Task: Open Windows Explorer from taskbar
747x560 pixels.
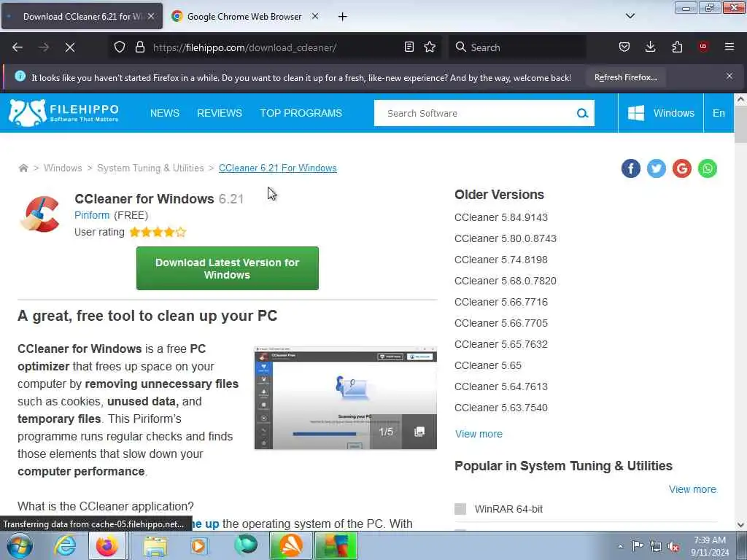Action: pyautogui.click(x=155, y=545)
